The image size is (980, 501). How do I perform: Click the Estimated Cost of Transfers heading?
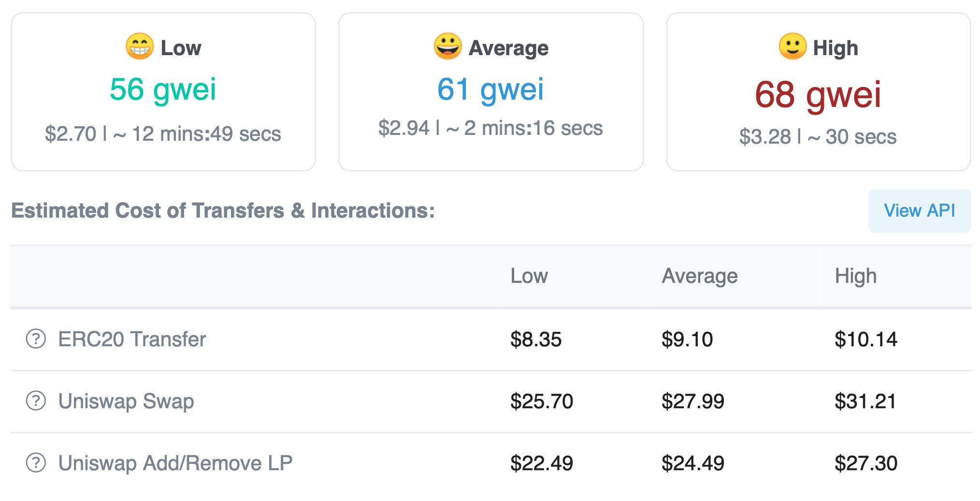coord(223,211)
